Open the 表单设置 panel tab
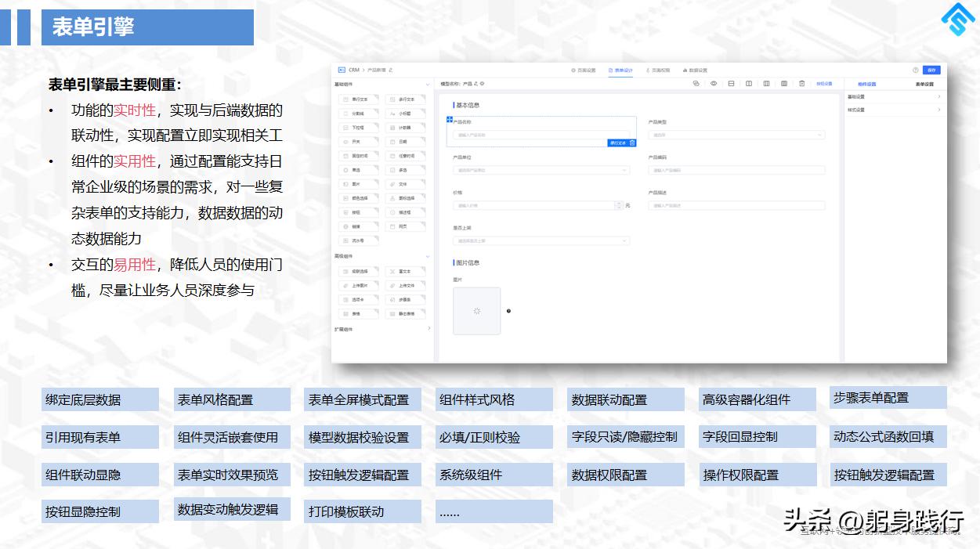 pos(924,84)
